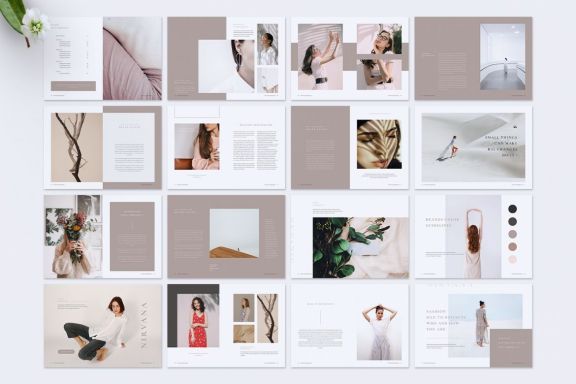Select the pink fabric table-of-contents slide
576x384 pixels.
(x=102, y=58)
